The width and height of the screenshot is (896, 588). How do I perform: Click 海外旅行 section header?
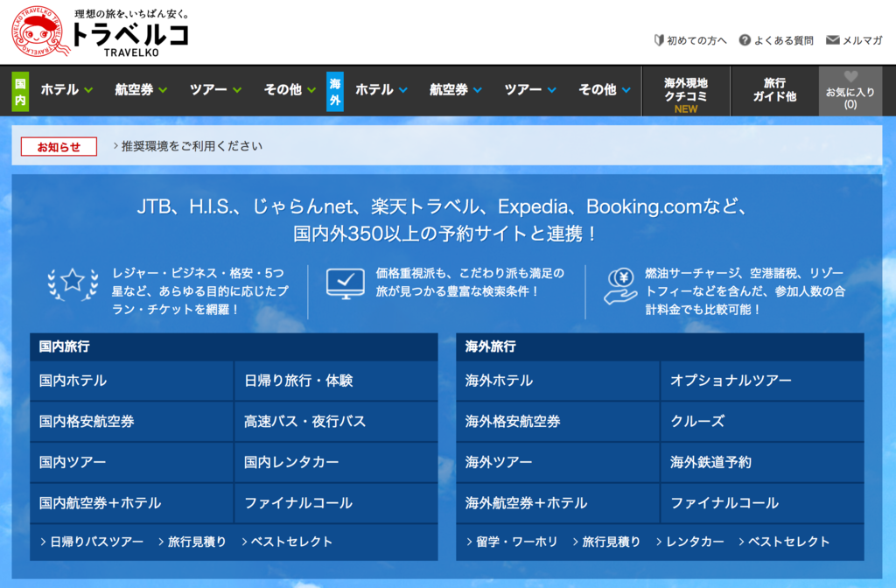(660, 346)
